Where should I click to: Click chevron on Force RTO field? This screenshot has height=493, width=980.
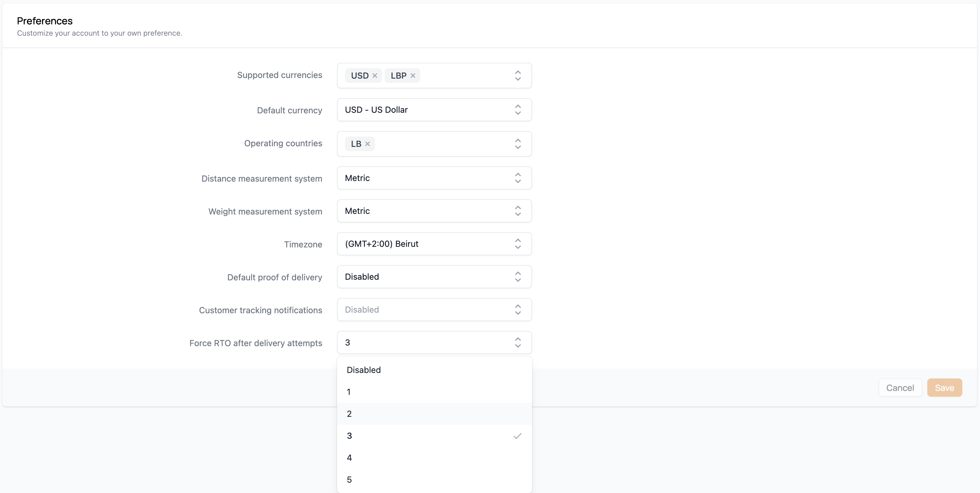point(518,342)
